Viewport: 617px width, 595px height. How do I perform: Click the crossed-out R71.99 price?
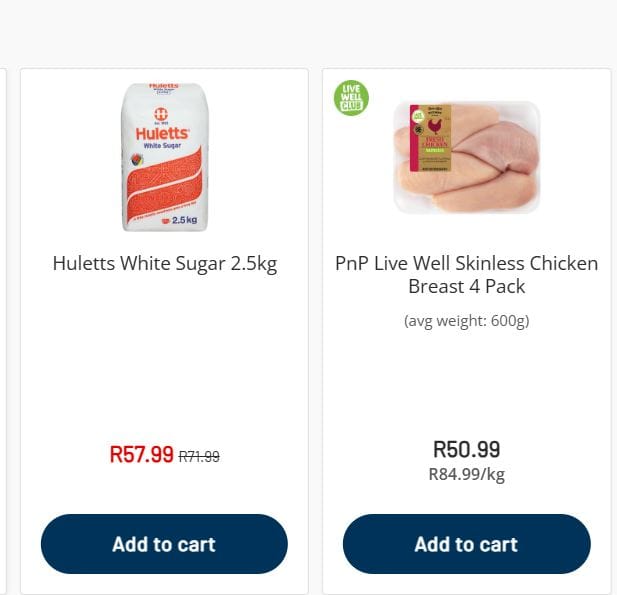pyautogui.click(x=199, y=457)
